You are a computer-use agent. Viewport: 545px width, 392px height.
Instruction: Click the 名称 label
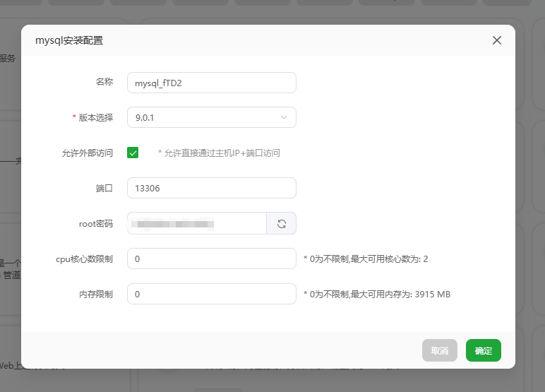(104, 82)
